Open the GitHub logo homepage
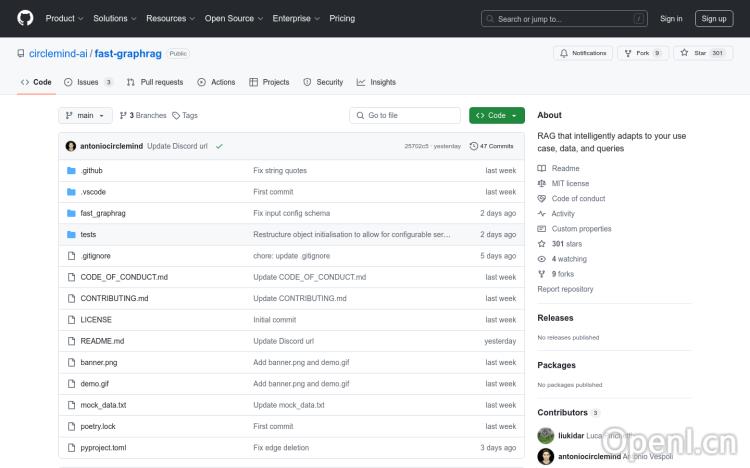The width and height of the screenshot is (750, 468). coord(25,18)
